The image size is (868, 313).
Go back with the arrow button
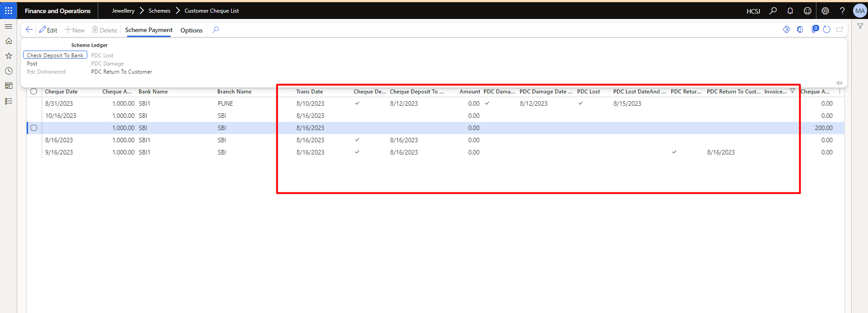[x=29, y=30]
